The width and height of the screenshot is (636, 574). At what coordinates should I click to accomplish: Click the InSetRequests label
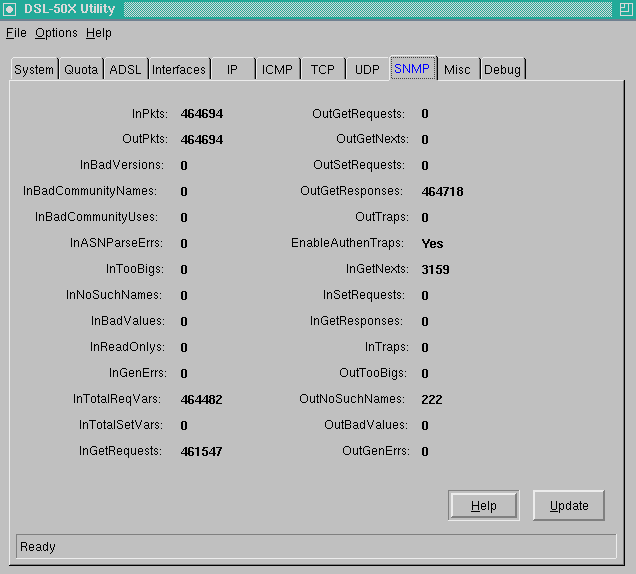pyautogui.click(x=364, y=295)
